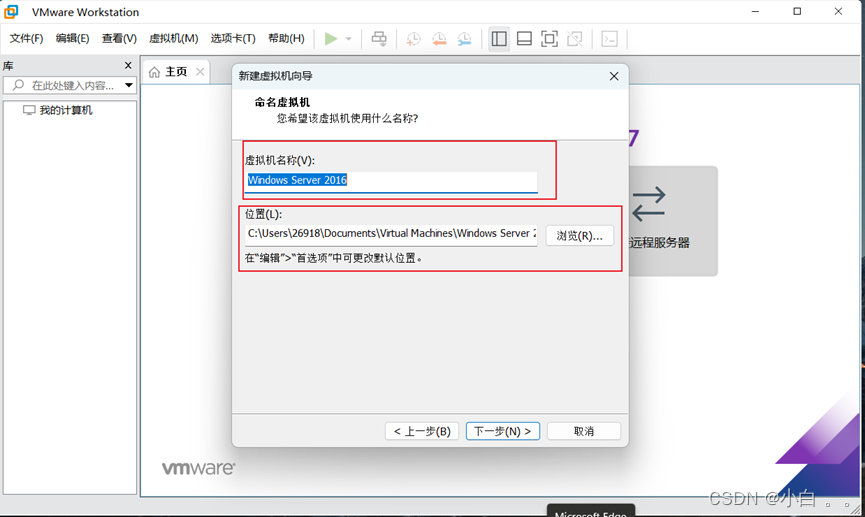Screen dimensions: 865x517
Task: Click the VMware Workstation title bar logo
Action: (x=11, y=12)
